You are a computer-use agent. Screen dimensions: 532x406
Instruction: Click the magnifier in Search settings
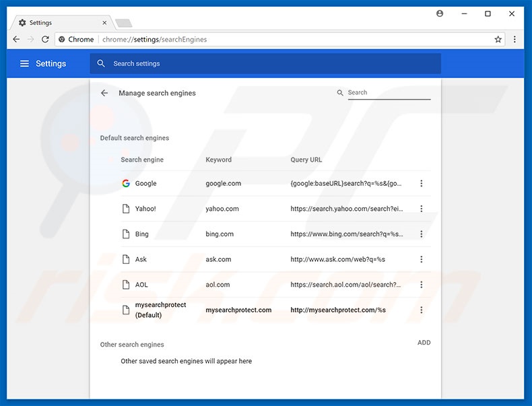click(x=101, y=63)
